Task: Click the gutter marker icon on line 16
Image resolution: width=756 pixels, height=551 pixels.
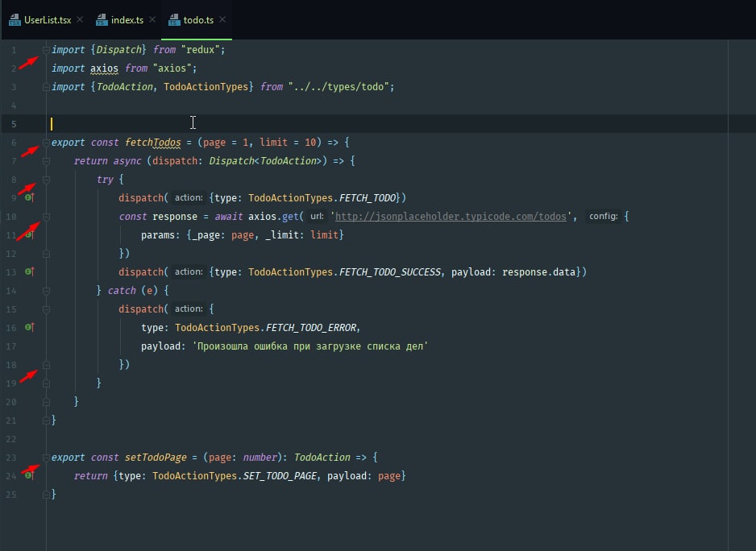Action: (29, 327)
